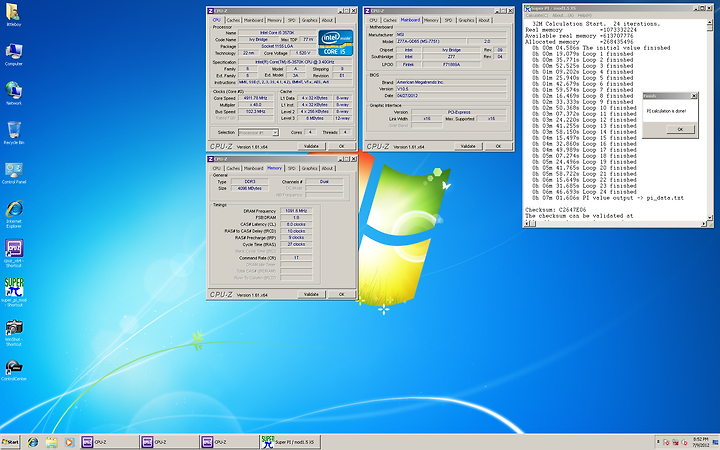Open Caches tab in the Memory CPU-Z window
This screenshot has width=720, height=450.
[233, 169]
